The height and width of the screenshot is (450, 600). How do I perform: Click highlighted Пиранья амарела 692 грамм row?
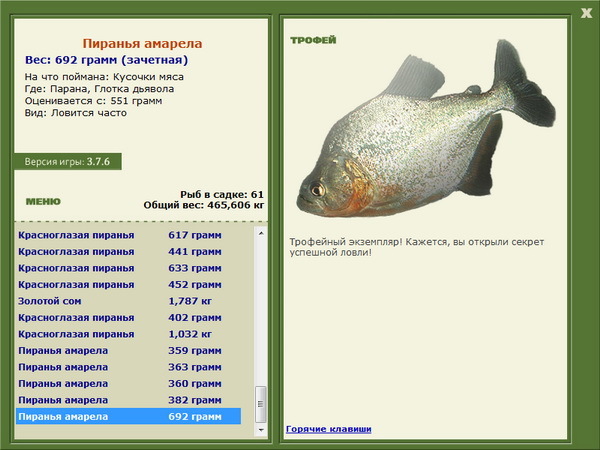128,416
